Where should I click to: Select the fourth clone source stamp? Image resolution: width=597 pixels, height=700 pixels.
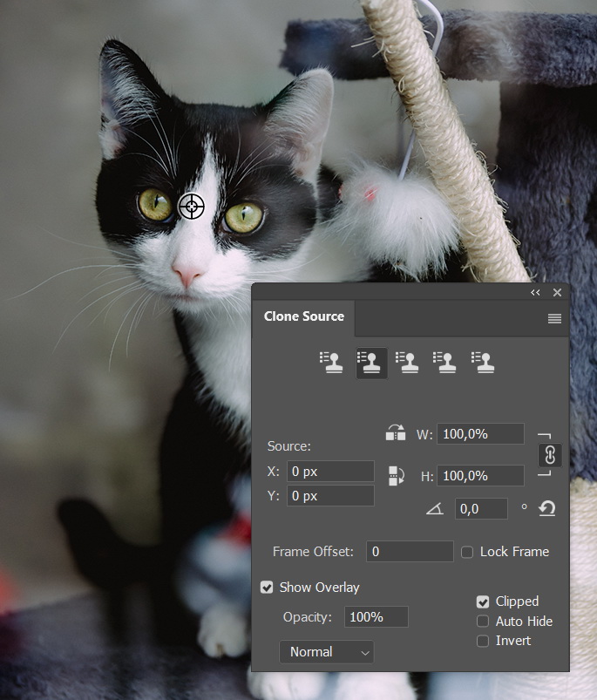click(x=445, y=363)
